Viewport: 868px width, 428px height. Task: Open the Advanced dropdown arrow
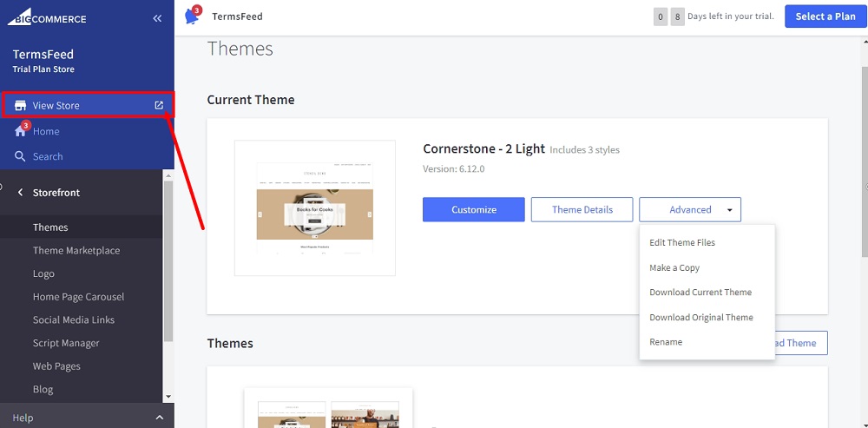(x=730, y=210)
